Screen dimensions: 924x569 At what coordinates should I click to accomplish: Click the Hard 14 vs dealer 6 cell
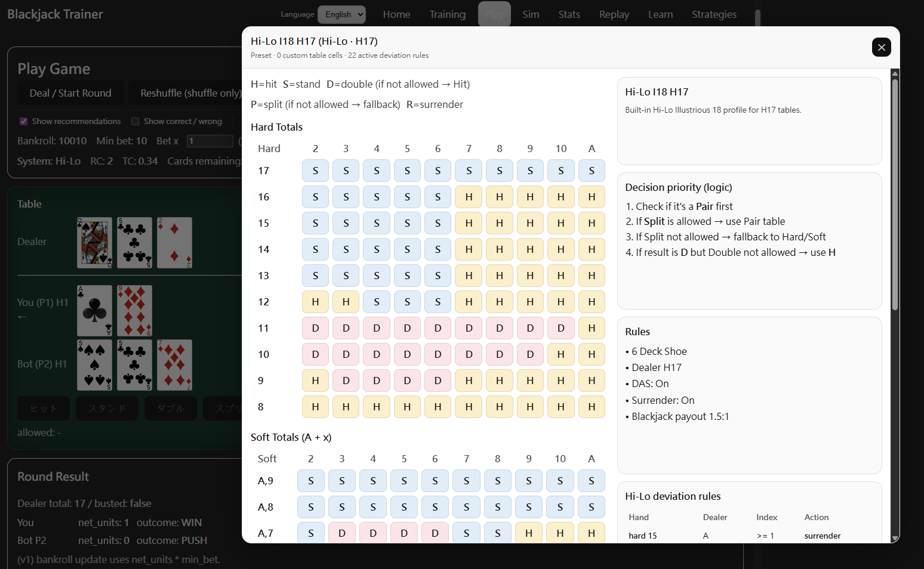pyautogui.click(x=438, y=249)
